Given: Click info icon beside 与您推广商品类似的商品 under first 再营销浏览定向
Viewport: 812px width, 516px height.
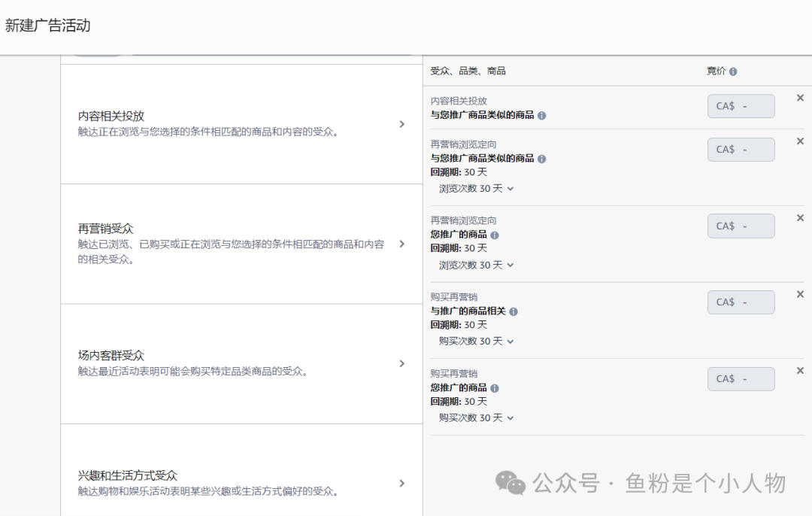Looking at the screenshot, I should point(541,159).
